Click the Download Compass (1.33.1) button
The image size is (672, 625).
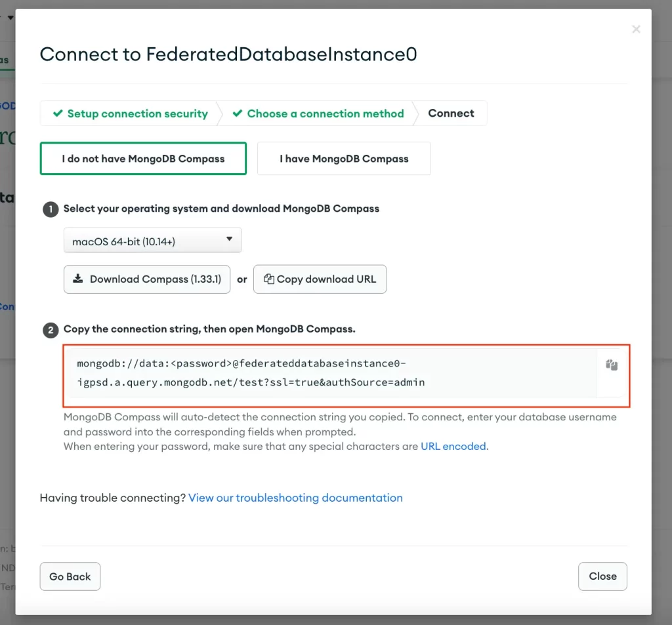tap(147, 279)
